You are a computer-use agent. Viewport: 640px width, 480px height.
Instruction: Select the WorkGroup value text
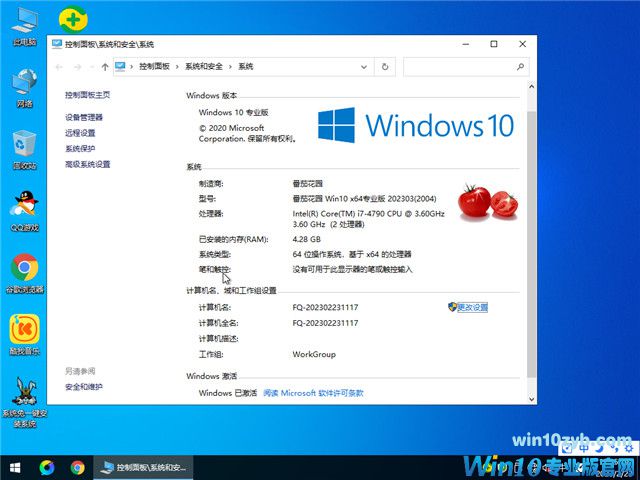pos(314,354)
